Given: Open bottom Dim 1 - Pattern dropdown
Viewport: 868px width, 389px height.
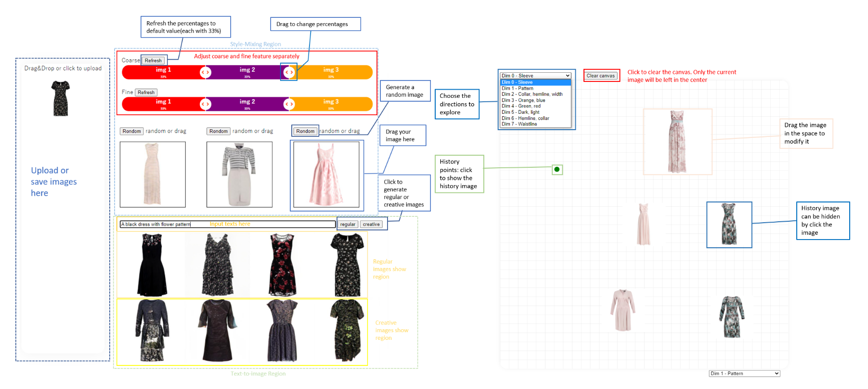Looking at the screenshot, I should tap(744, 374).
